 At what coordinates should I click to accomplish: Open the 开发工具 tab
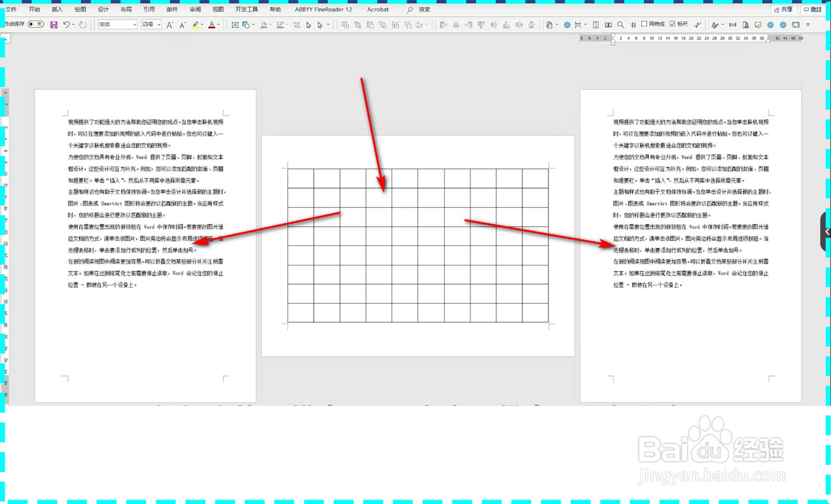click(246, 9)
